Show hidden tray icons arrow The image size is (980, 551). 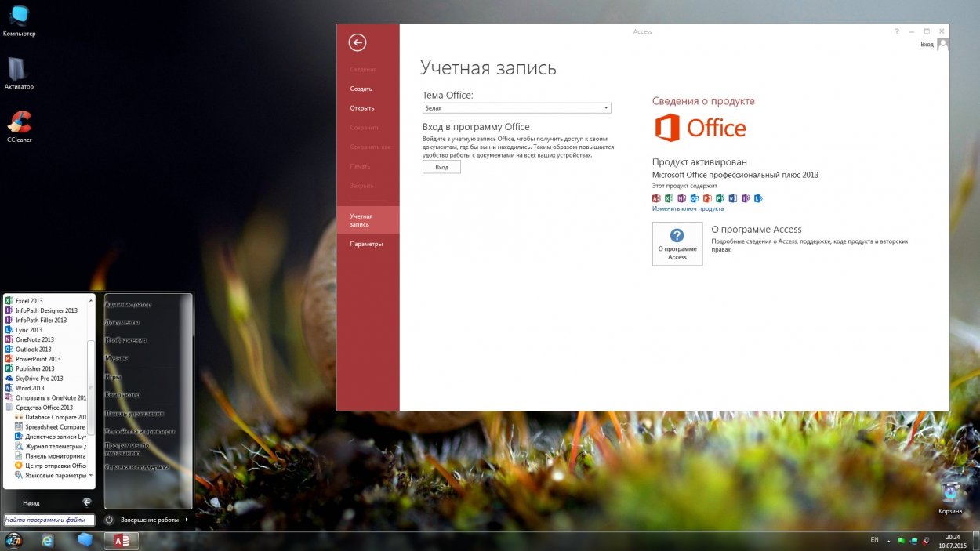click(888, 540)
